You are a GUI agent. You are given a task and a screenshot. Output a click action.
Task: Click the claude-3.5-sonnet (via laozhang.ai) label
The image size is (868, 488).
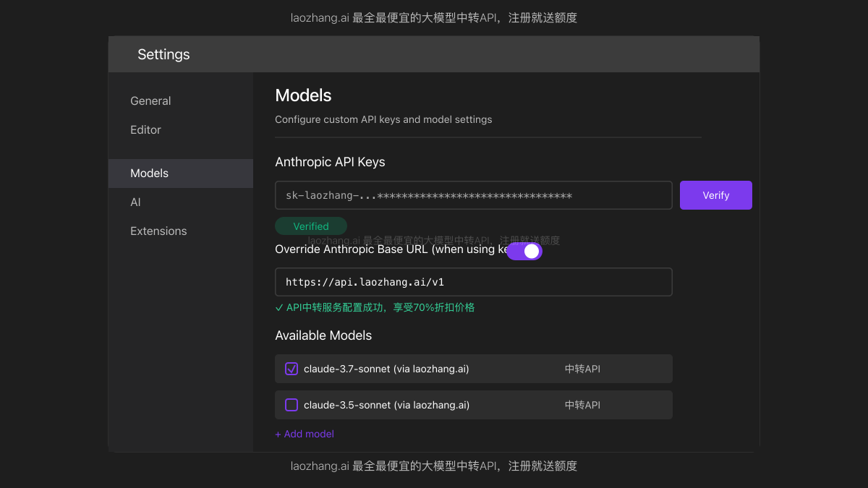(x=386, y=405)
